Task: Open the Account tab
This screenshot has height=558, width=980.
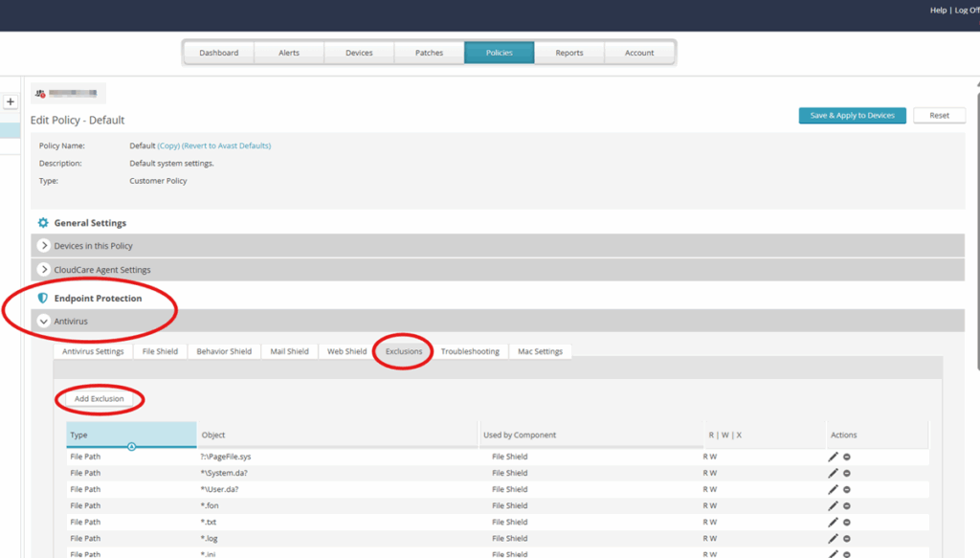Action: point(639,53)
